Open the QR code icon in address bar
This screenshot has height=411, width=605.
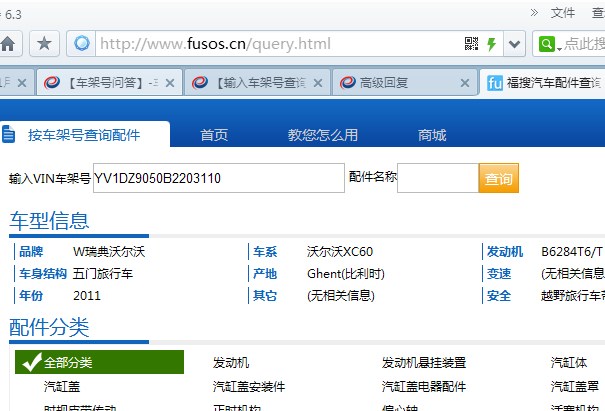(471, 44)
